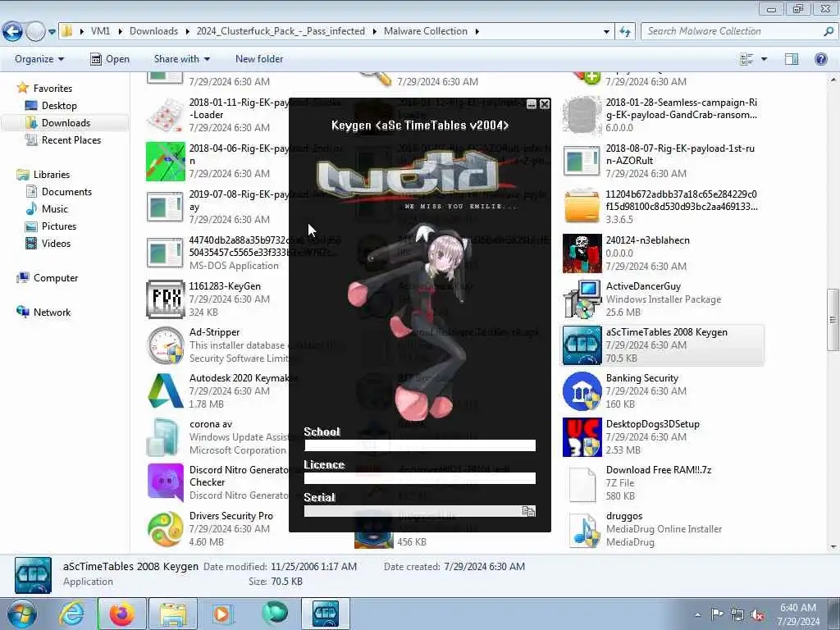This screenshot has height=630, width=840.
Task: Select Libraries in the navigation pane
Action: click(x=52, y=174)
